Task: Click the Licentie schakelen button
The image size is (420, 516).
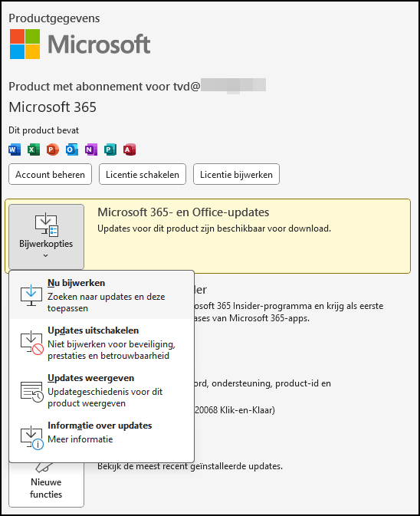Action: click(143, 174)
